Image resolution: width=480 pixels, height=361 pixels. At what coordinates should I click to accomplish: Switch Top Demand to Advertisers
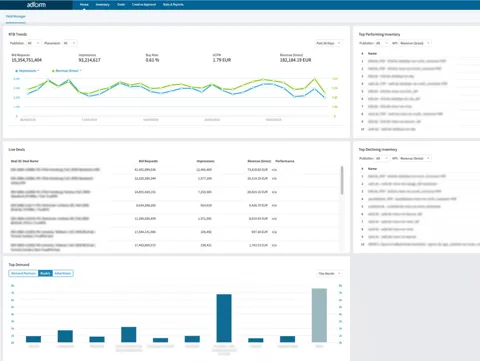click(x=63, y=273)
